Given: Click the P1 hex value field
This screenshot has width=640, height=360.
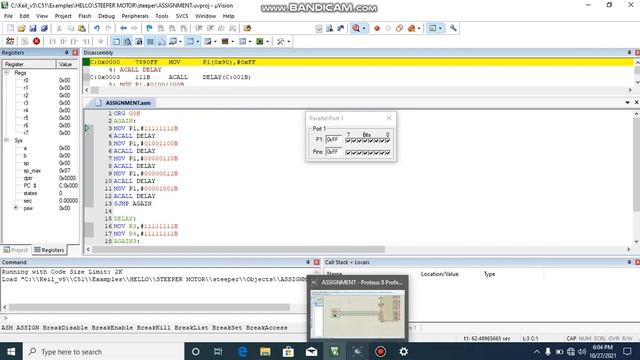Looking at the screenshot, I should [333, 140].
